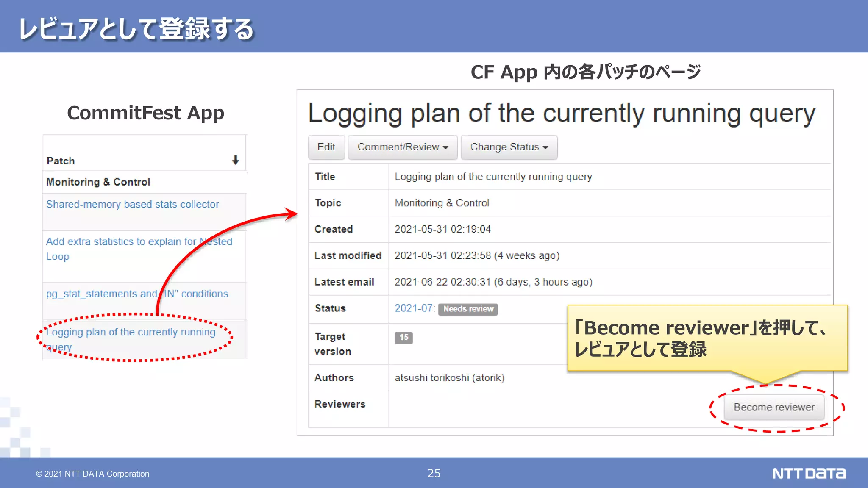Select author name atsushi torikoshi (atorik)

[450, 378]
